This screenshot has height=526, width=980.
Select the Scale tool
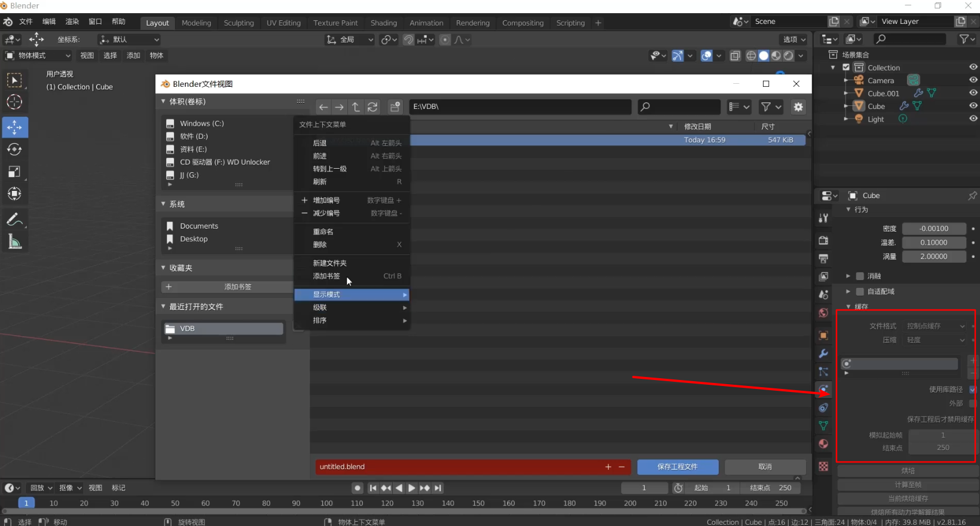pos(14,172)
